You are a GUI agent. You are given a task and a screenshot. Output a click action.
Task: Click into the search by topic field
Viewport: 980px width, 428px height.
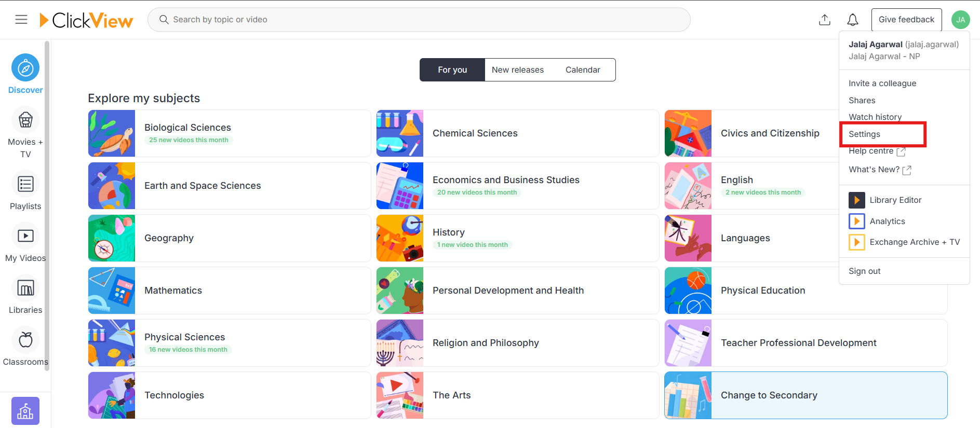coord(419,20)
